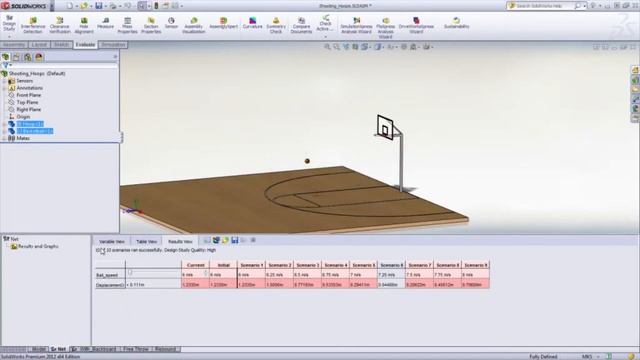
Task: Open Compare Documents
Action: [x=301, y=25]
